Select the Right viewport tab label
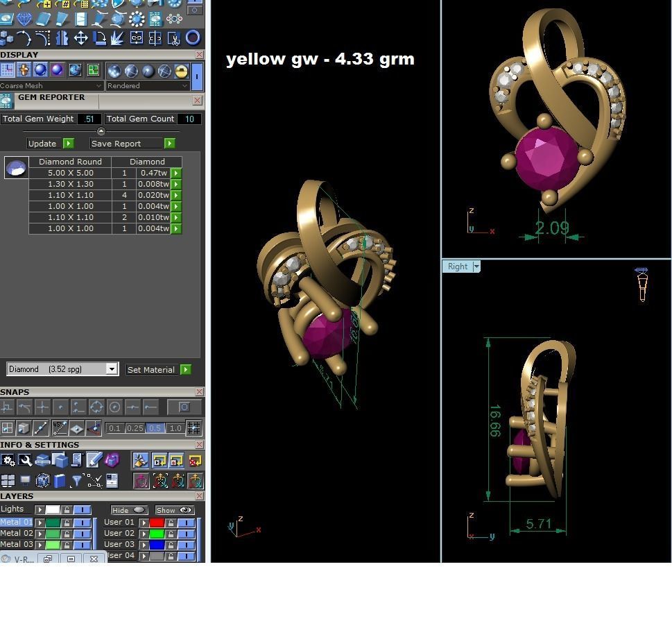The image size is (672, 626). click(x=457, y=267)
